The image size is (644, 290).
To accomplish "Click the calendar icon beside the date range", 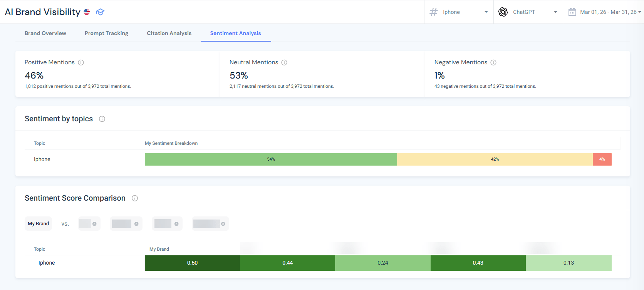I will [x=572, y=12].
